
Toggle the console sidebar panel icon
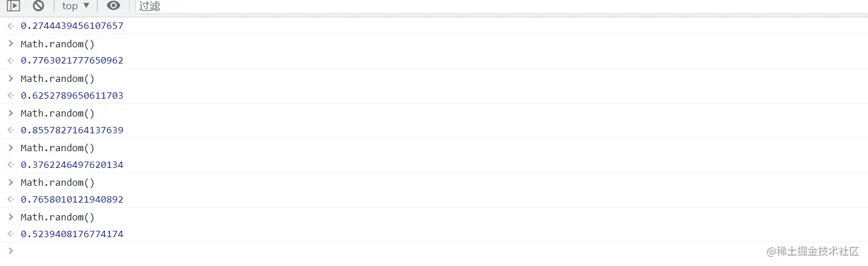[13, 6]
